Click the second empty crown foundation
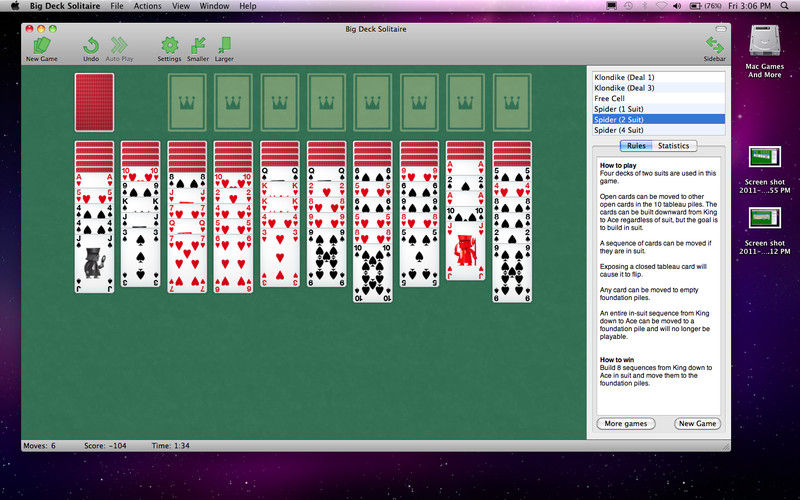Image resolution: width=800 pixels, height=500 pixels. tap(233, 103)
